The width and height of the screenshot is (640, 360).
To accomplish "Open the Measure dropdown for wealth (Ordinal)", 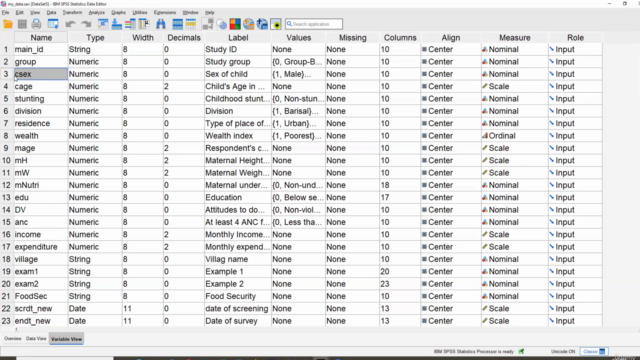I will coord(515,136).
